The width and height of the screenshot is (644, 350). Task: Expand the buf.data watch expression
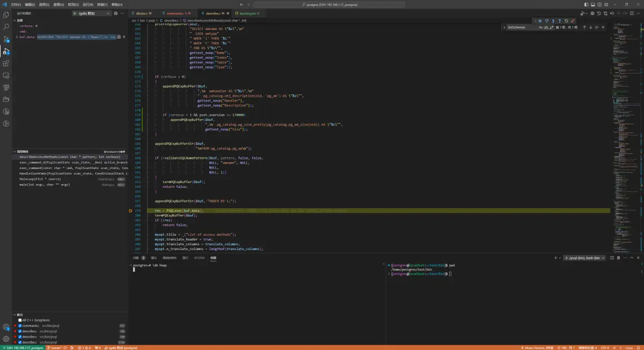click(x=17, y=37)
